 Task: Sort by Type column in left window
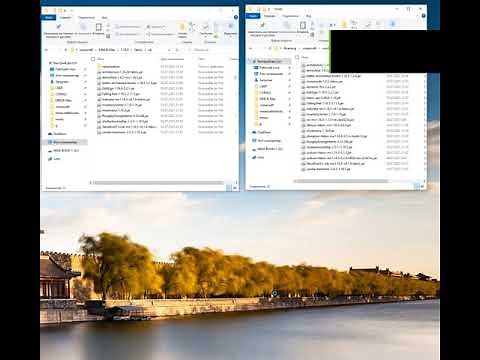point(201,59)
